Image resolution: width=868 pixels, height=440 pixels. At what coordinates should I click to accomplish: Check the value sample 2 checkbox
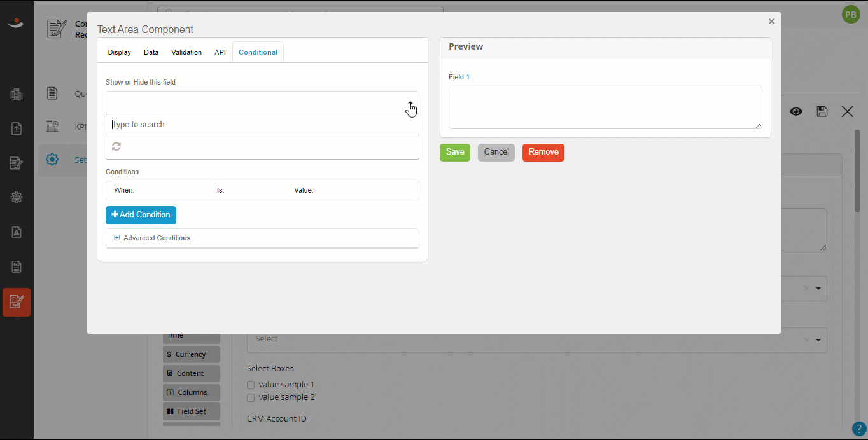251,397
